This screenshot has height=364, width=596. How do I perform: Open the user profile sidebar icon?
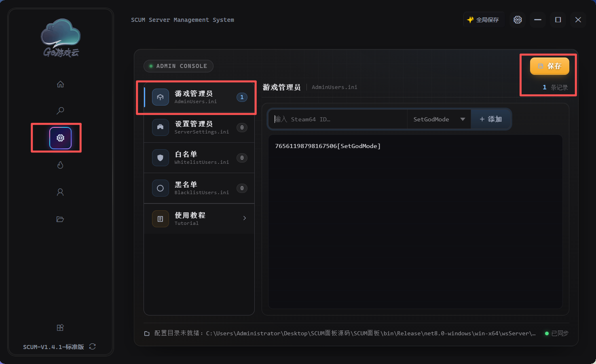click(60, 192)
